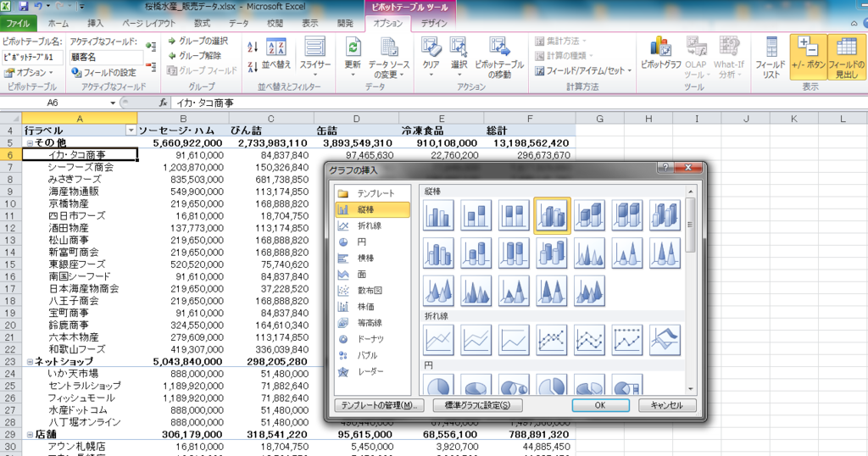Screen dimensions: 868x456
Task: Select the 3-D column chart icon
Action: pyautogui.click(x=665, y=214)
